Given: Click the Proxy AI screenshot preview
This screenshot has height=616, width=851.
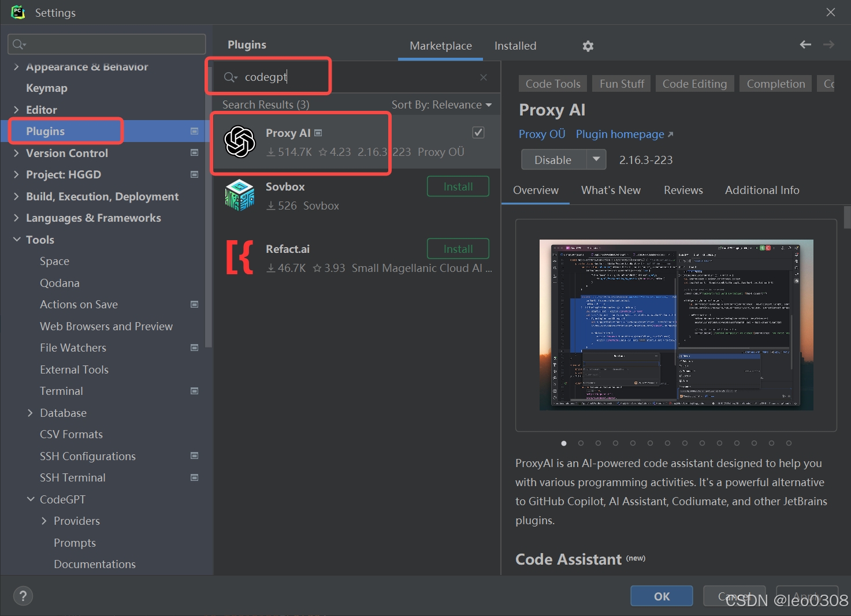Looking at the screenshot, I should pos(676,324).
